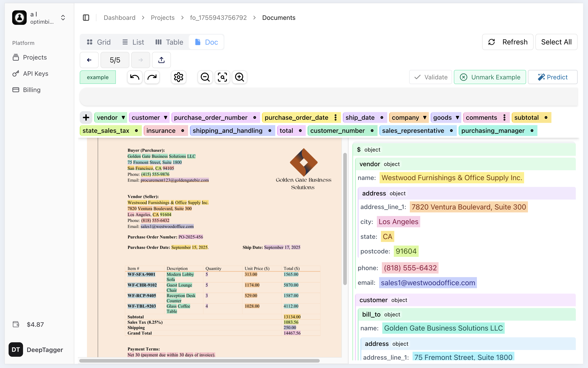
Task: Zoom in with the magnifier plus icon
Action: (x=239, y=77)
